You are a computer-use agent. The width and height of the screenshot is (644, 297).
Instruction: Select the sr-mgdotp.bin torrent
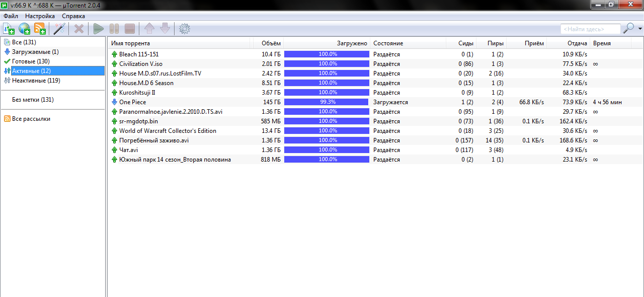point(375,121)
